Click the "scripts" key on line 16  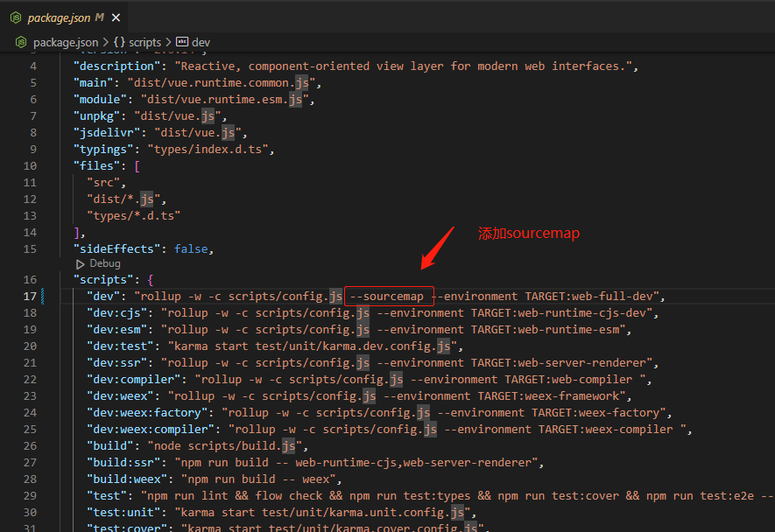click(x=103, y=280)
